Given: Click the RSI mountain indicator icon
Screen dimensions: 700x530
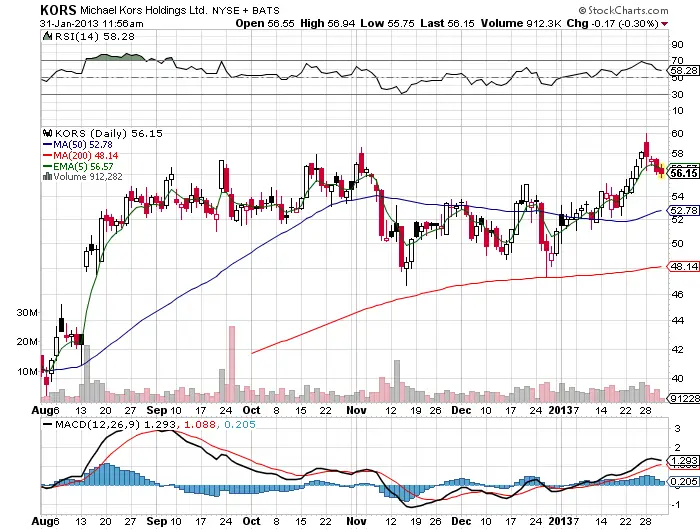Looking at the screenshot, I should coord(47,36).
